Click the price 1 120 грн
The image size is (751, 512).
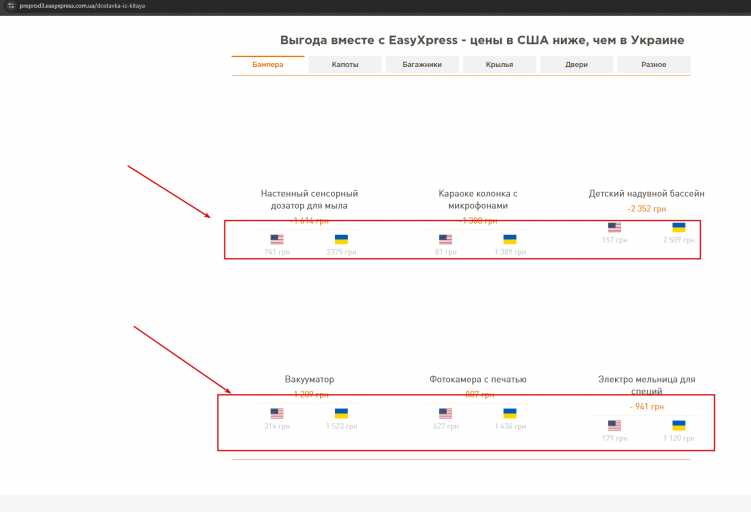tap(679, 438)
